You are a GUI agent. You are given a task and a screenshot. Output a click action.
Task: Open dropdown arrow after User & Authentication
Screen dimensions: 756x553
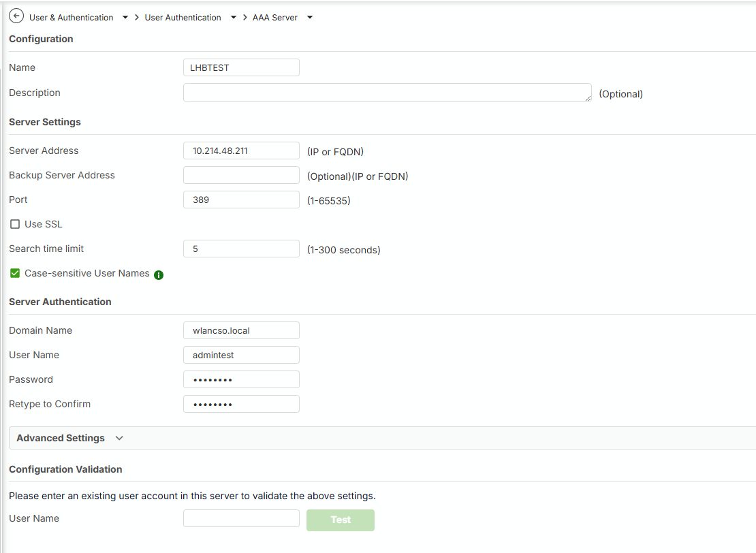125,17
